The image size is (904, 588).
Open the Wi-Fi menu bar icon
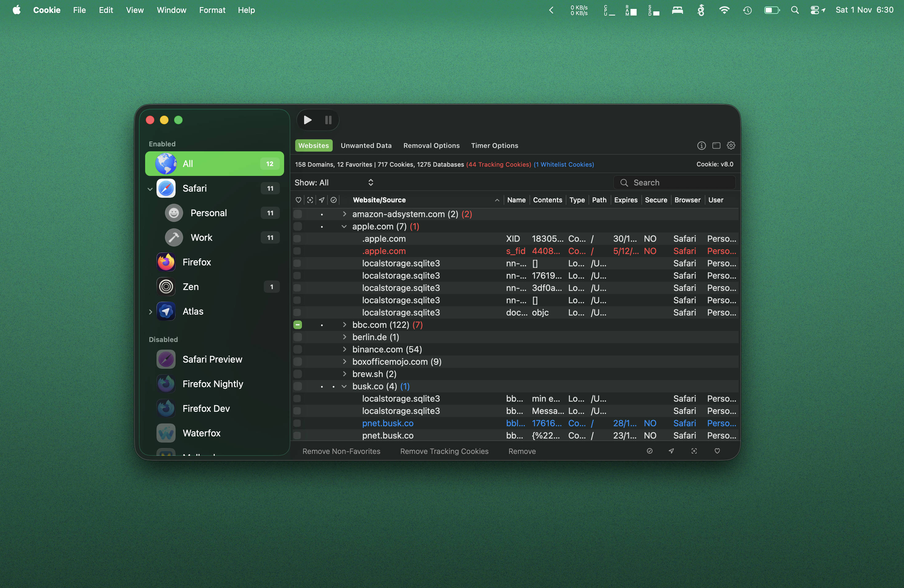[x=724, y=10]
